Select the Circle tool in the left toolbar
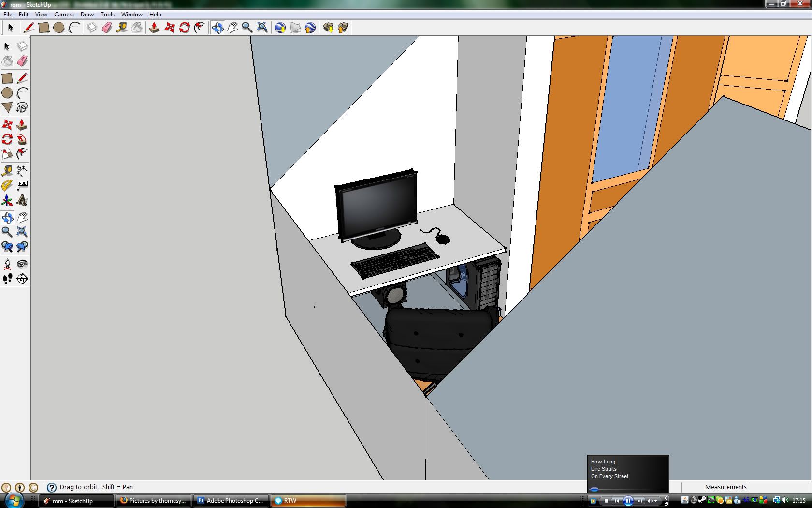 click(x=7, y=93)
